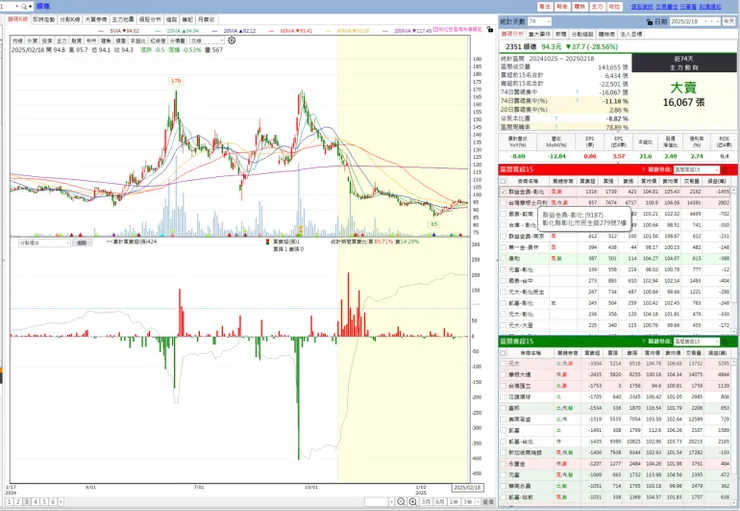Open the dropdown at lower chart's top-left
Screen dimensions: 740x511
(44, 243)
